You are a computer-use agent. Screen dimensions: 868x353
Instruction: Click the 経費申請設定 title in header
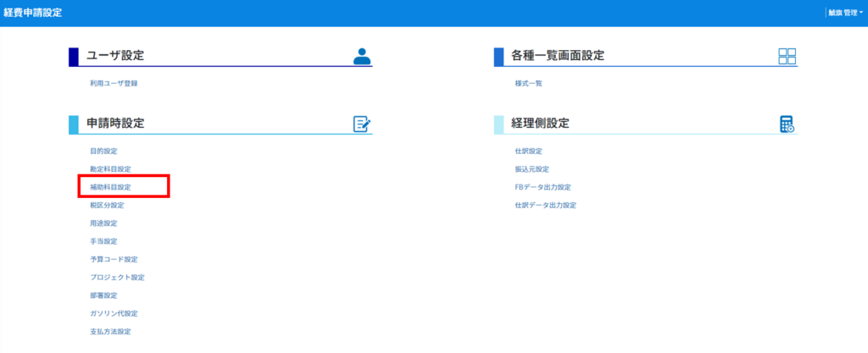point(32,13)
